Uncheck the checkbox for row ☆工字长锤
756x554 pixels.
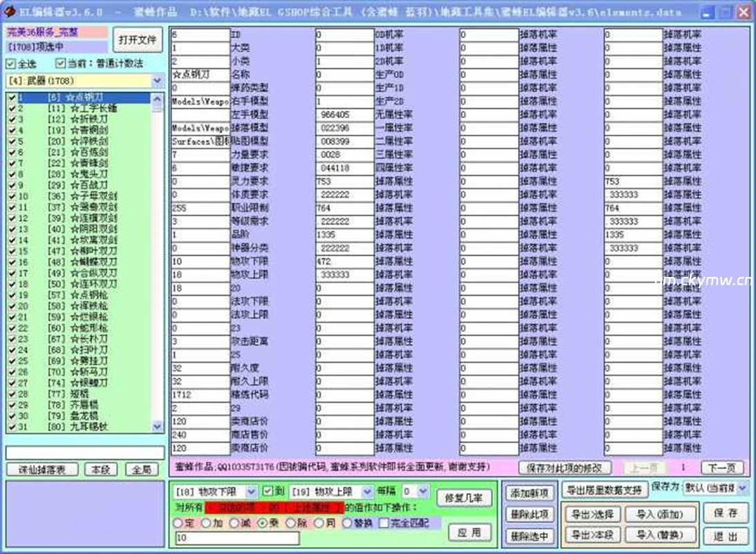(12, 108)
